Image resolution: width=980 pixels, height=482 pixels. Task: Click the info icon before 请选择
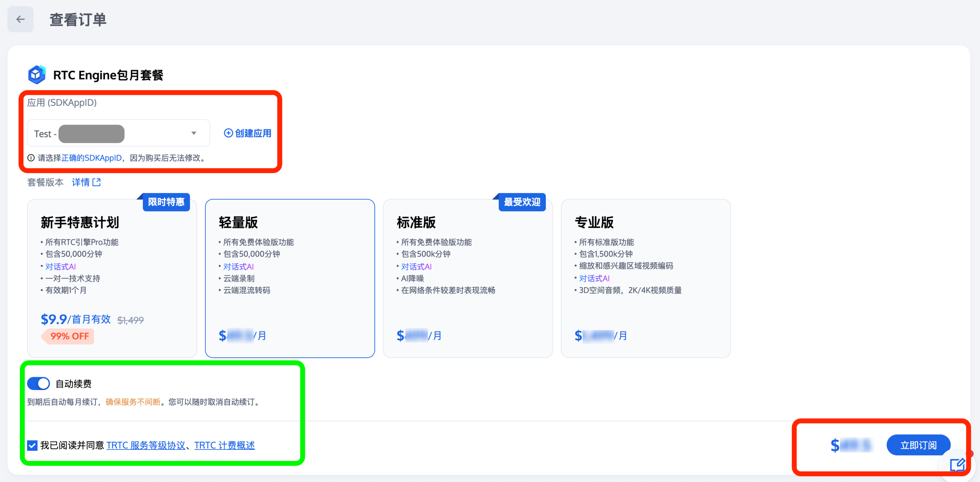31,158
